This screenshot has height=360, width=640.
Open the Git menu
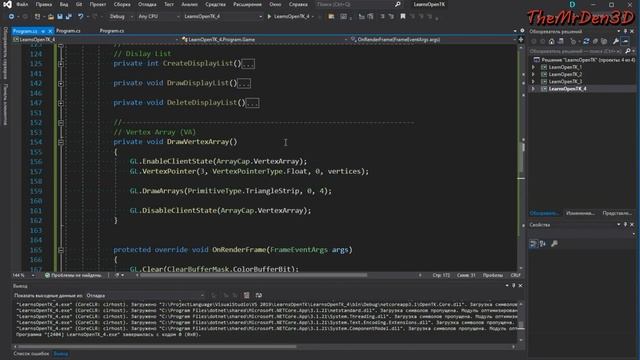point(79,4)
